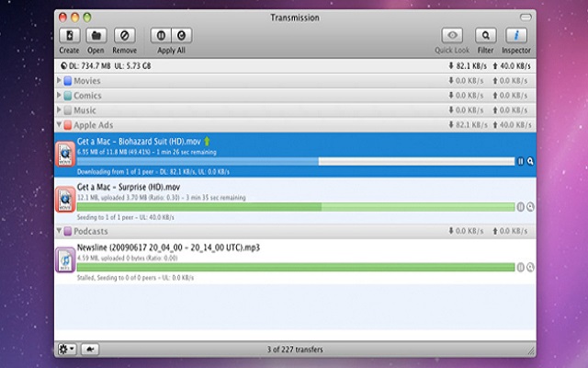Expand the Comics group
The height and width of the screenshot is (368, 588).
point(61,96)
